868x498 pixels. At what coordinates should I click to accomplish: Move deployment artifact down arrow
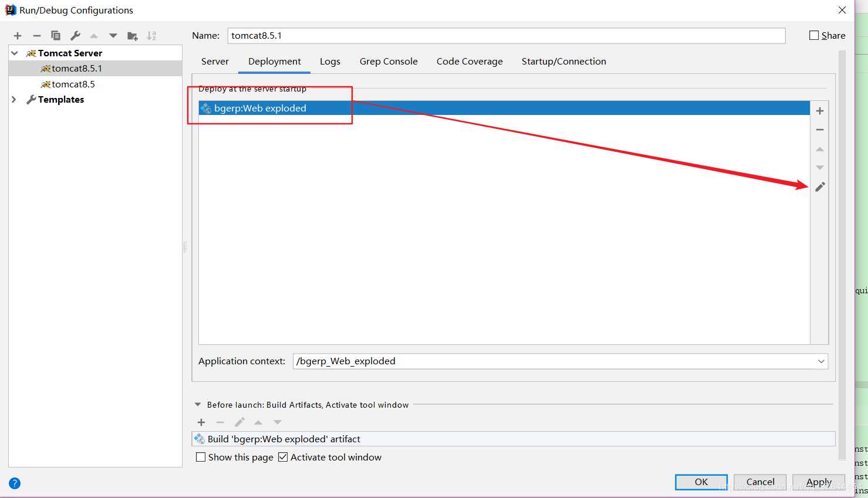pyautogui.click(x=820, y=168)
